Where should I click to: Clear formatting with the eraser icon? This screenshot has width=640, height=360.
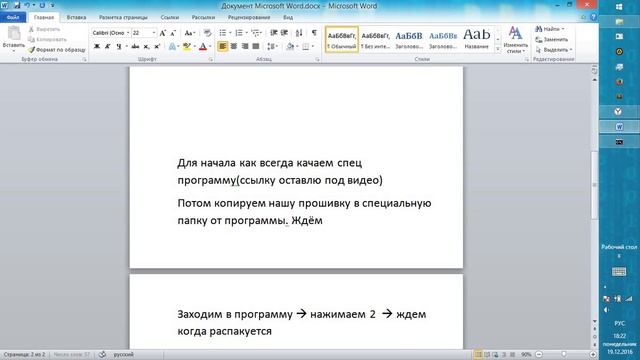pyautogui.click(x=207, y=33)
